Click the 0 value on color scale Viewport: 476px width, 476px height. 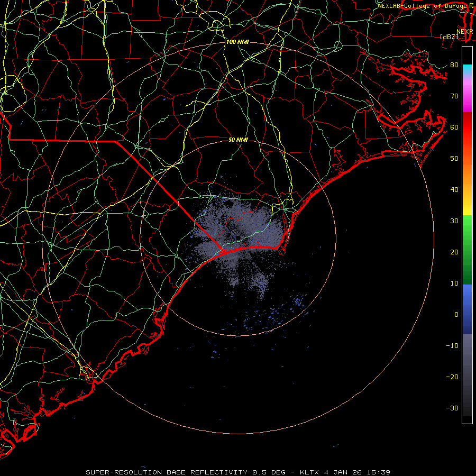click(x=456, y=315)
